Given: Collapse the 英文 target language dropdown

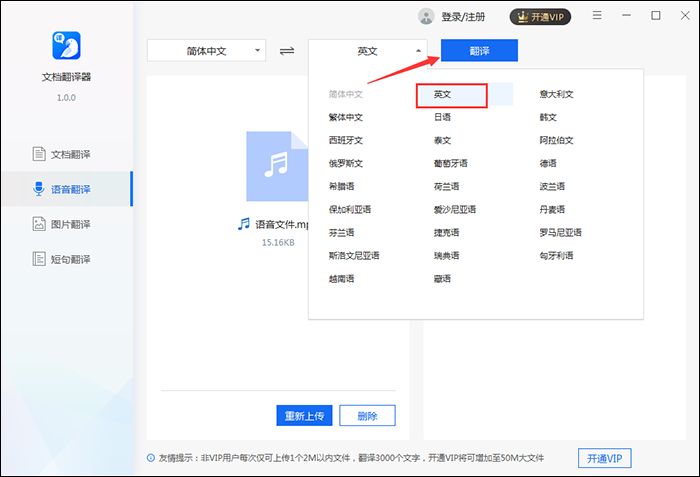Looking at the screenshot, I should [x=368, y=51].
